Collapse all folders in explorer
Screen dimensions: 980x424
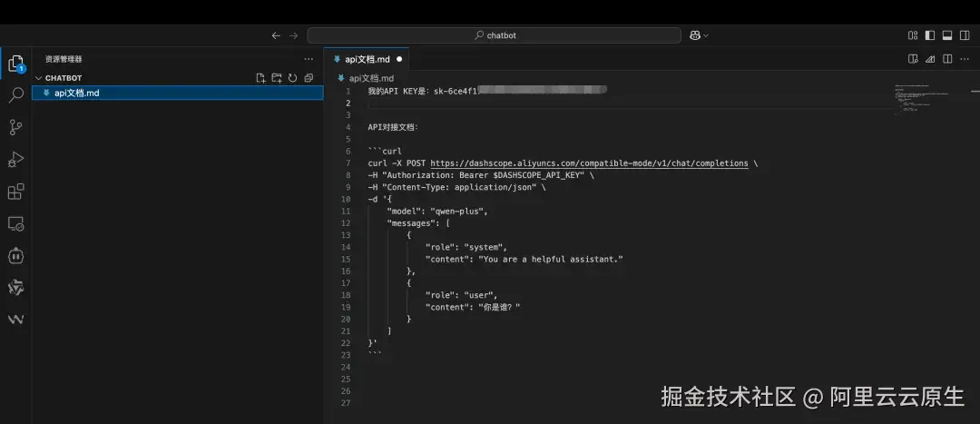coord(309,78)
